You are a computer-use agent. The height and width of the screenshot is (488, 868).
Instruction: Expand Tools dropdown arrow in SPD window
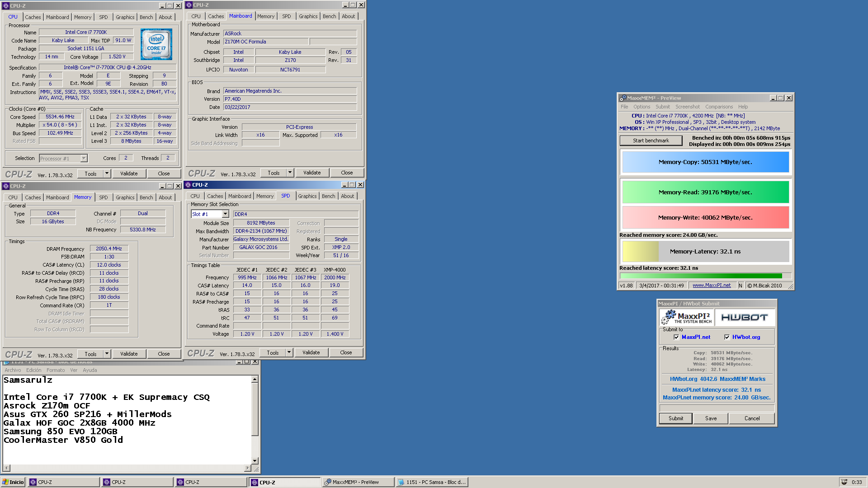coord(289,352)
